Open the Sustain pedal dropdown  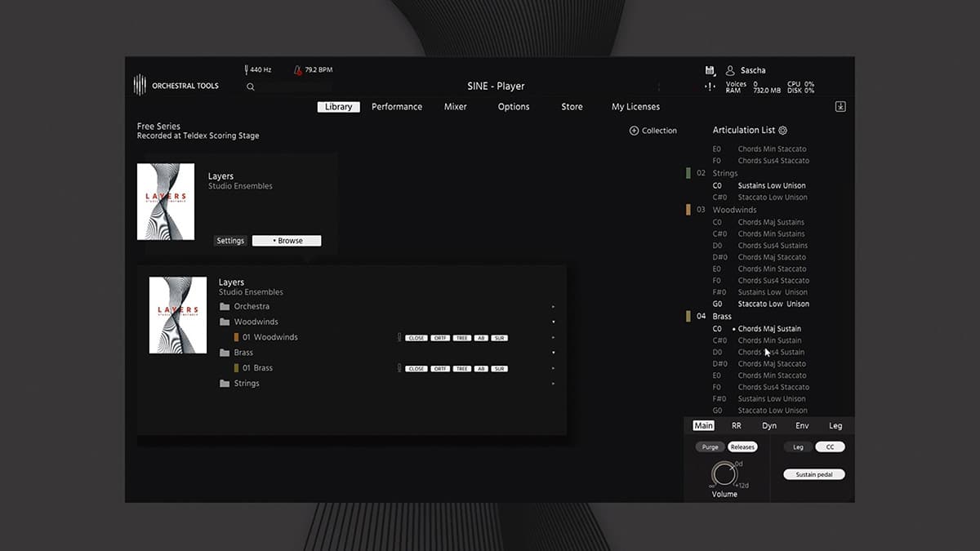(814, 474)
